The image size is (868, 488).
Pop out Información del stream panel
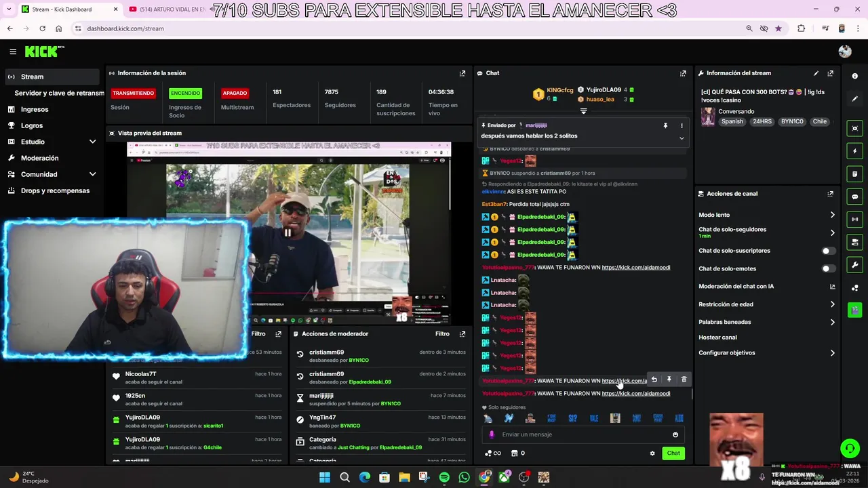coord(830,73)
